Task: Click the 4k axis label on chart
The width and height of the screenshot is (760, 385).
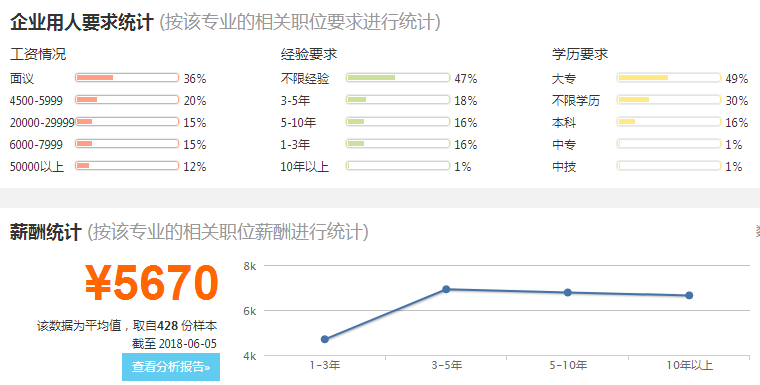Action: pyautogui.click(x=250, y=356)
